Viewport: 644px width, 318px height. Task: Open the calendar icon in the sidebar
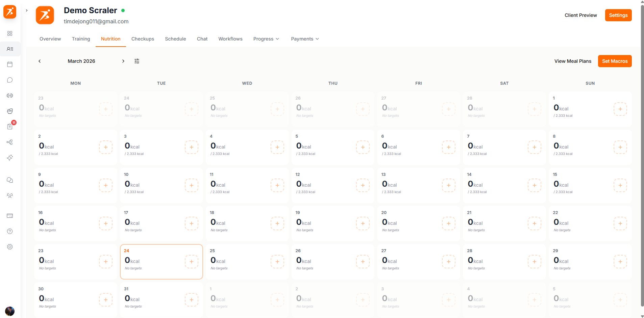click(10, 64)
